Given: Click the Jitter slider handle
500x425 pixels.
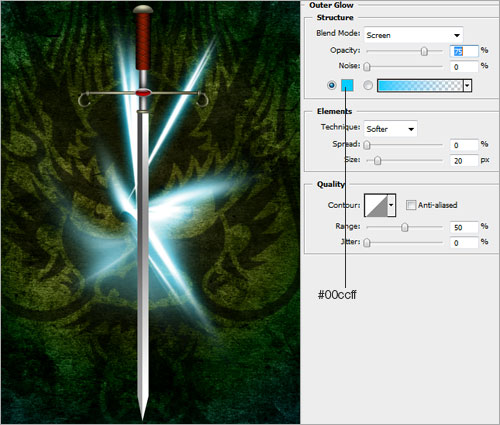Looking at the screenshot, I should [x=367, y=243].
